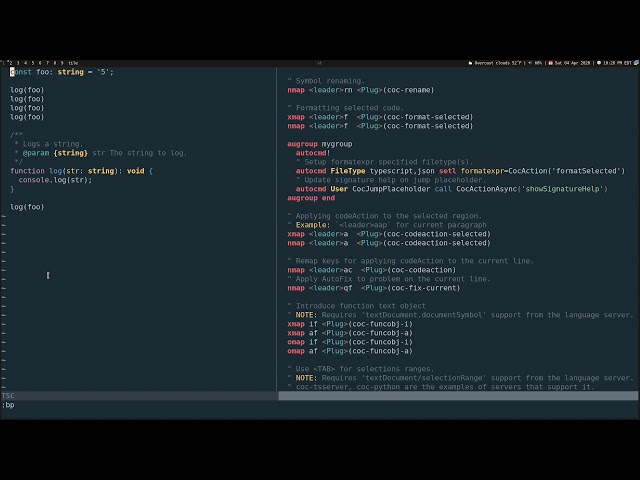640x480 pixels.
Task: Click '" Update signature help on jump placeholder.' comment
Action: pos(391,180)
